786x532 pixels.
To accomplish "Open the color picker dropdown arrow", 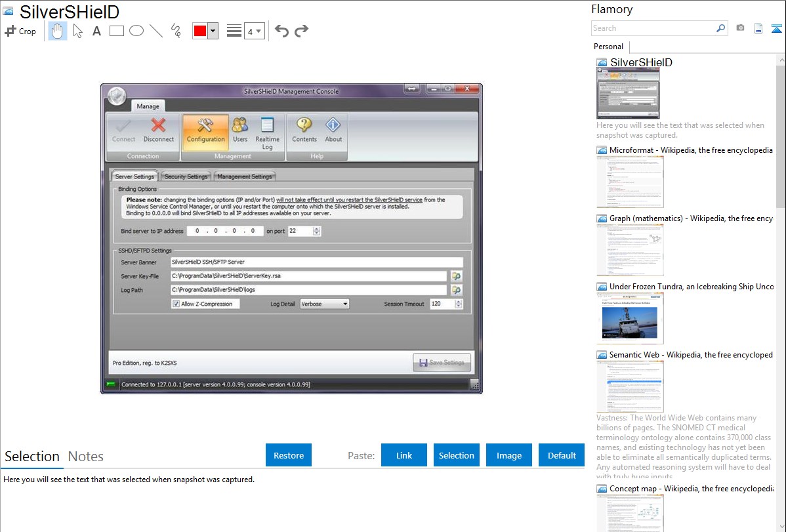I will click(x=213, y=31).
